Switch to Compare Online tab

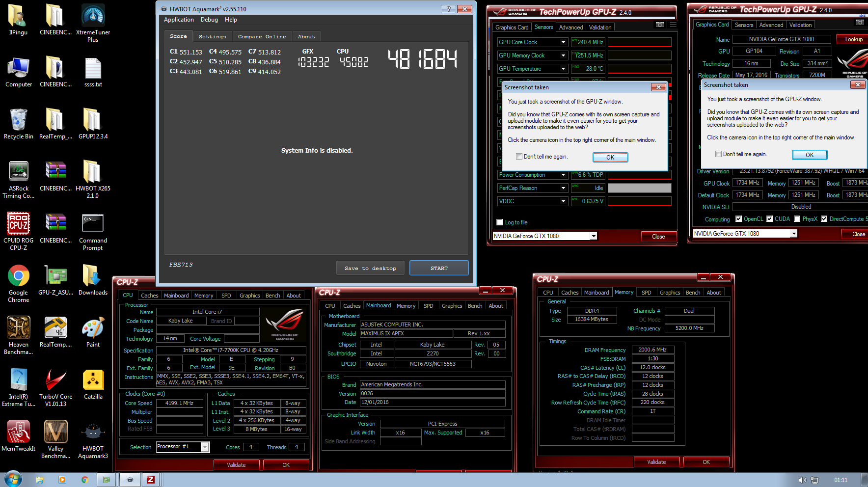point(262,37)
